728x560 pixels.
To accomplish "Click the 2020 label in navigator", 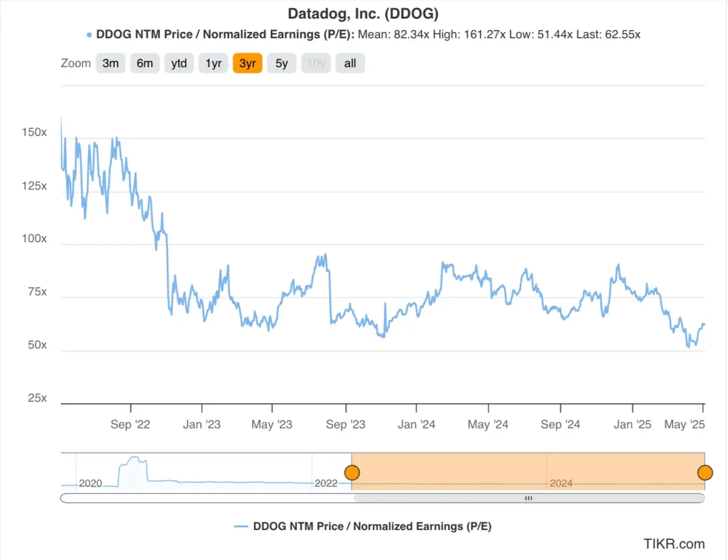I will 90,484.
